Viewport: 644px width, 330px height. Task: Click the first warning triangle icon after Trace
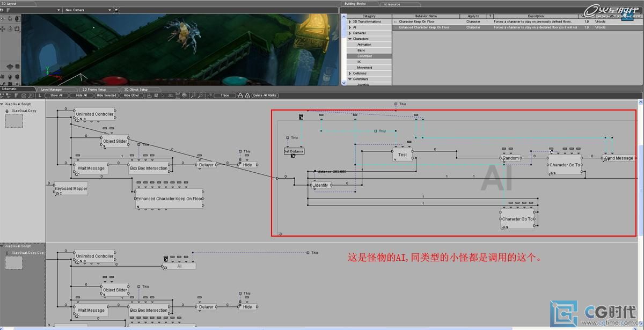(x=240, y=96)
